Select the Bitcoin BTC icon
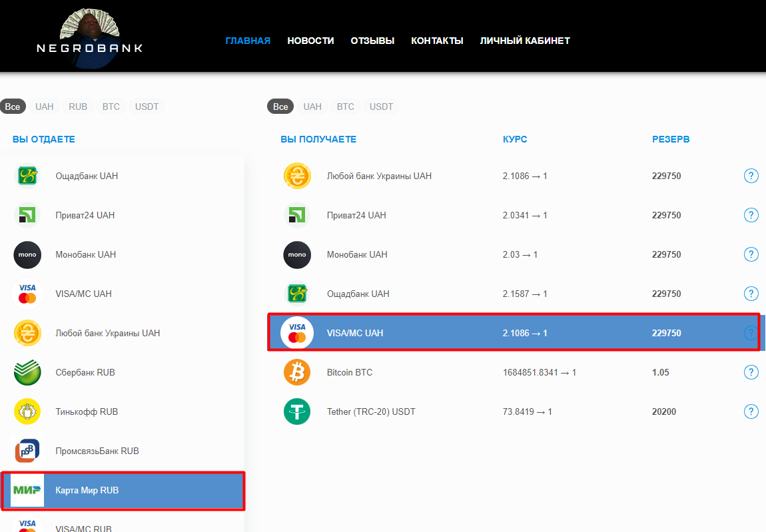Viewport: 766px width, 532px height. 297,372
